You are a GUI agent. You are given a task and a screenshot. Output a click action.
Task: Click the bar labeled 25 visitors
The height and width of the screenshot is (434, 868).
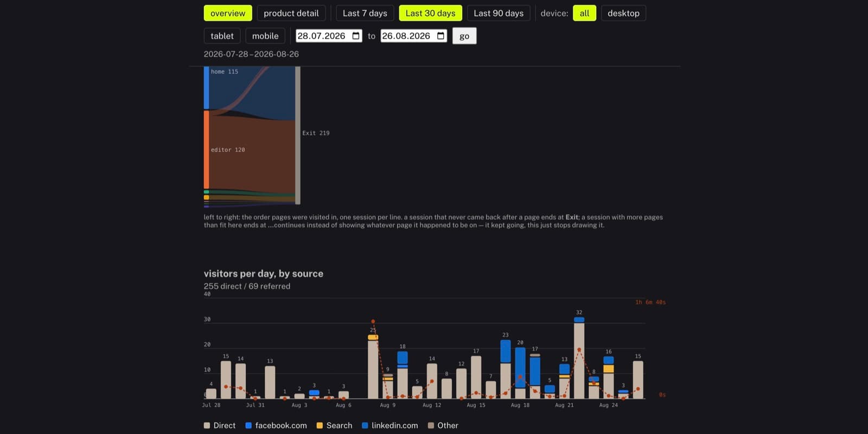pos(373,367)
